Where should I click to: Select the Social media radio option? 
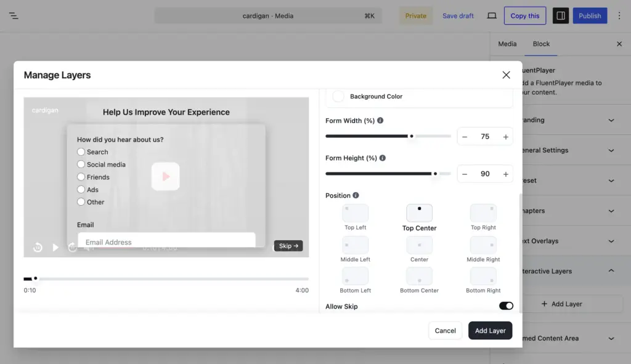[81, 164]
